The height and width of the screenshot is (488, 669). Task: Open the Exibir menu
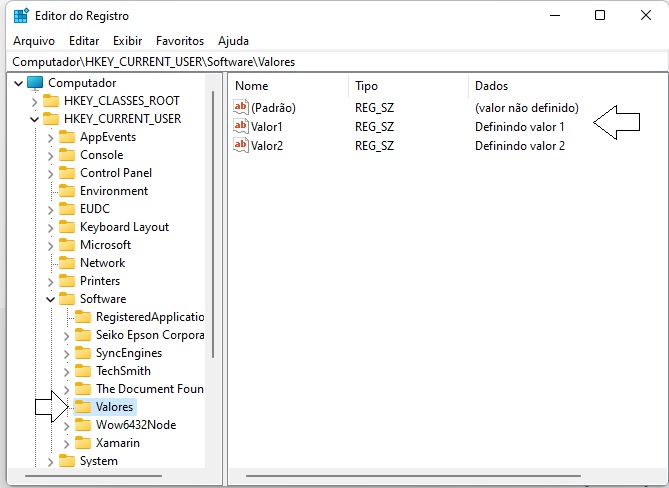[x=127, y=41]
